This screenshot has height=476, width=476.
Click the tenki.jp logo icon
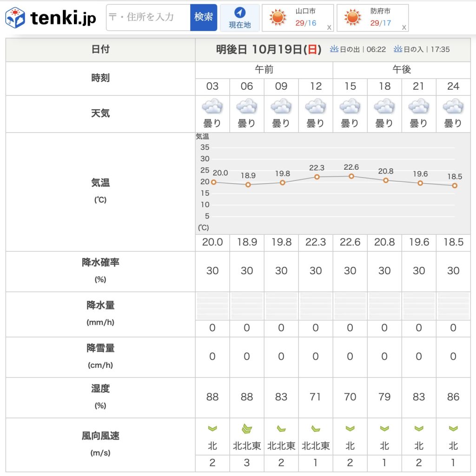(15, 18)
